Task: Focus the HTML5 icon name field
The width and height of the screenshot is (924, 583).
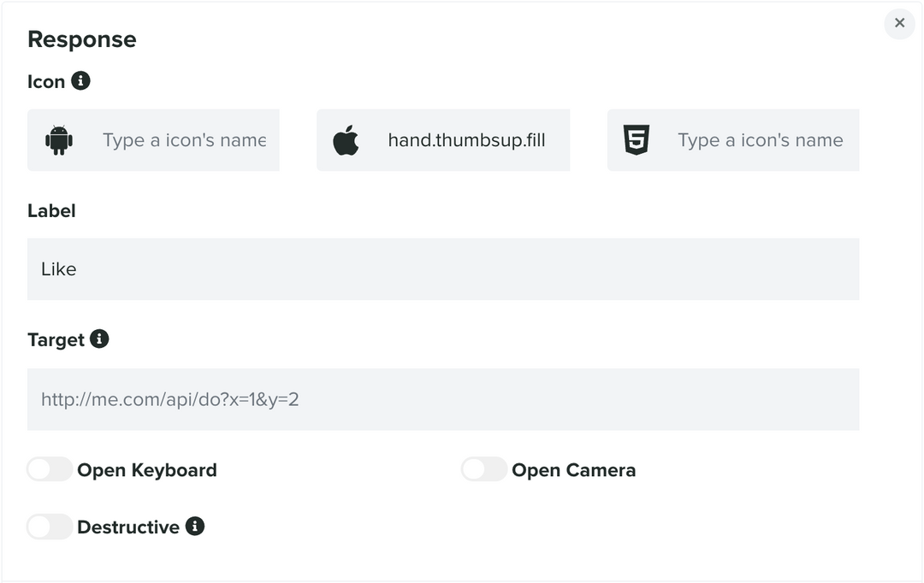Action: [760, 140]
